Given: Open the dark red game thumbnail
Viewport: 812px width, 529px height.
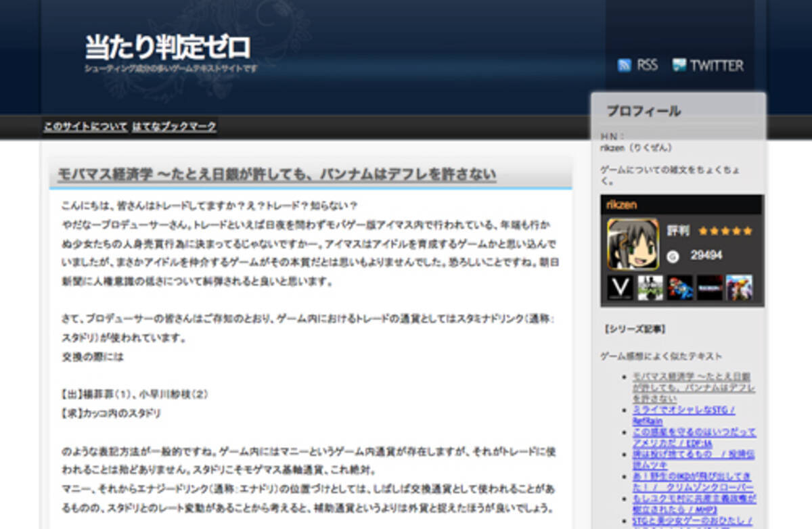Looking at the screenshot, I should (710, 287).
